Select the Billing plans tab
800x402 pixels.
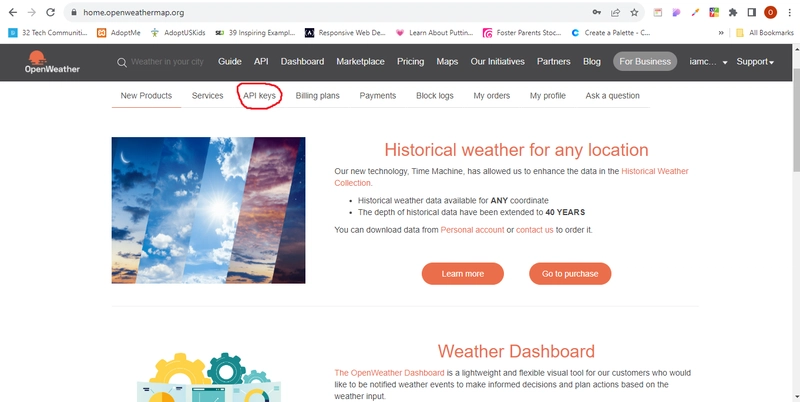(x=317, y=95)
